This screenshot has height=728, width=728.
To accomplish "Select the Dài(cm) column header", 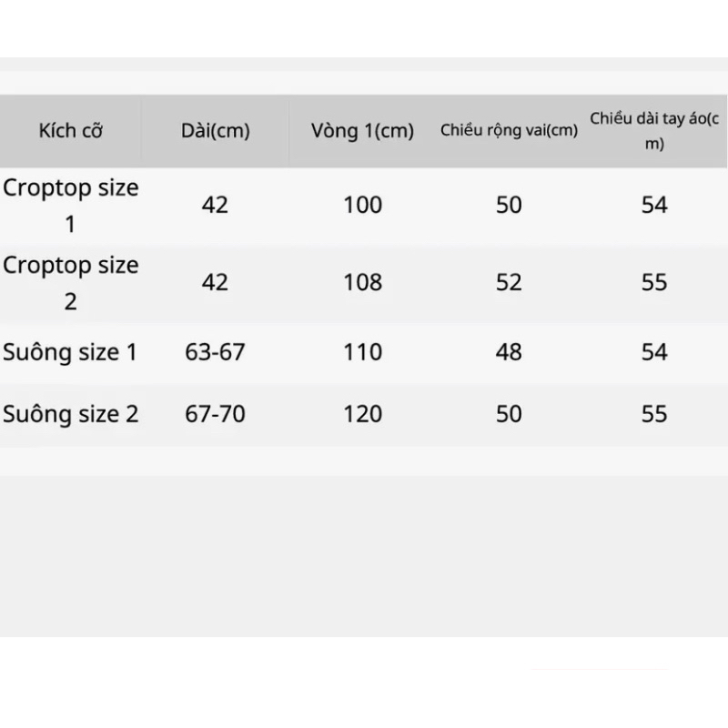I will (x=216, y=131).
